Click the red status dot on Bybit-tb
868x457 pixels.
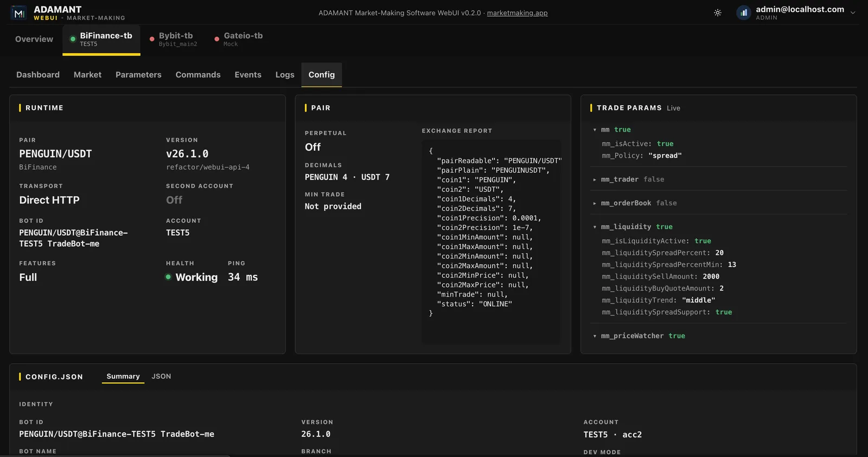[152, 39]
